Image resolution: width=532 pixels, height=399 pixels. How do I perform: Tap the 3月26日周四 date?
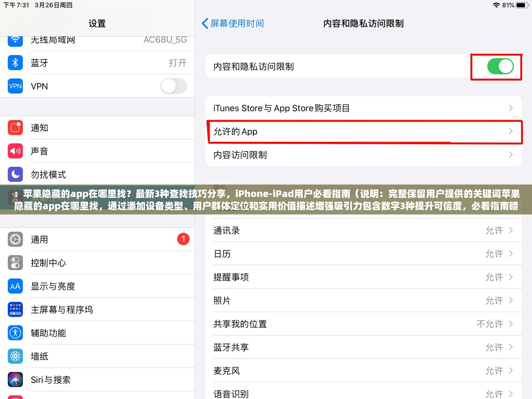[53, 5]
